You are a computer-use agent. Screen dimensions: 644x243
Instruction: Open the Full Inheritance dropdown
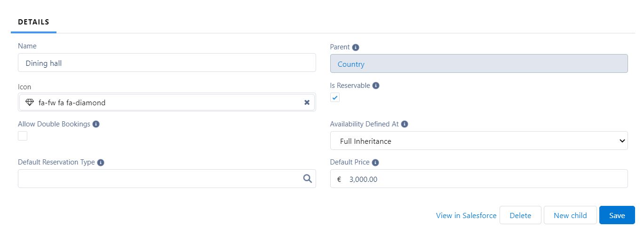click(x=479, y=141)
